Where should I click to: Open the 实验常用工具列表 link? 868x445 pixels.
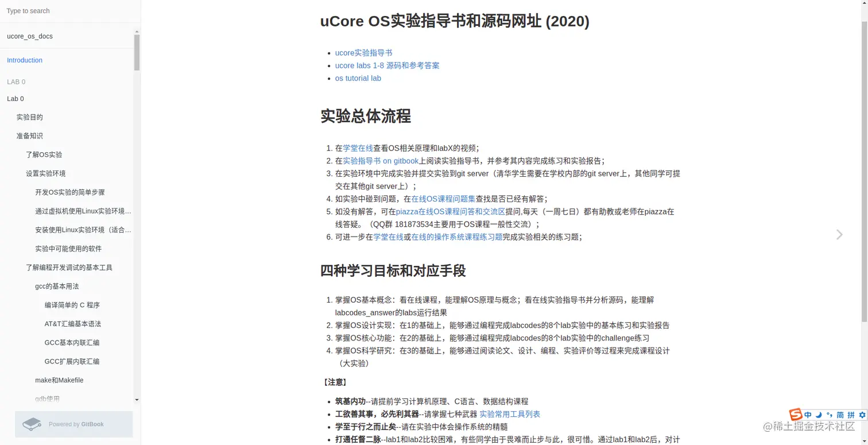pyautogui.click(x=509, y=414)
